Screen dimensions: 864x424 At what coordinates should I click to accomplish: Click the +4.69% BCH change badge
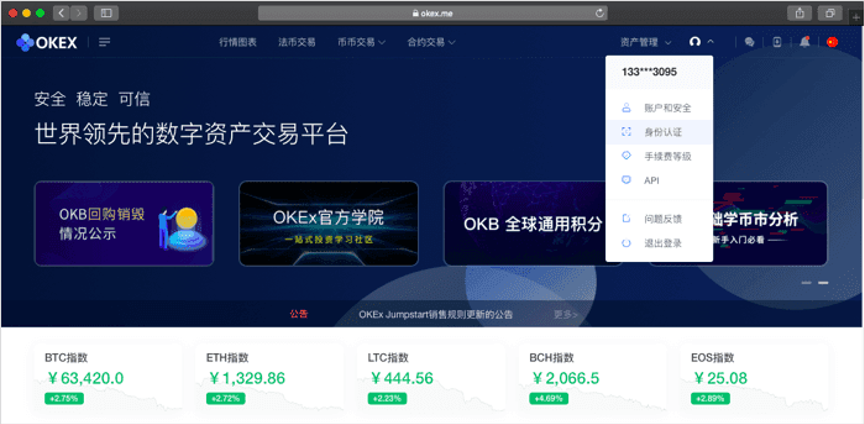pyautogui.click(x=549, y=398)
